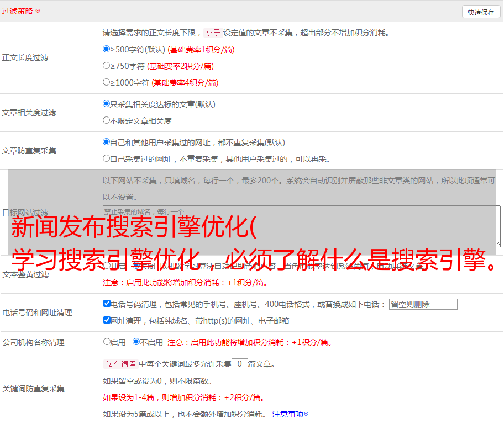The height and width of the screenshot is (424, 504).
Task: Select the ≥500字符(默认) radio option
Action: click(x=106, y=49)
